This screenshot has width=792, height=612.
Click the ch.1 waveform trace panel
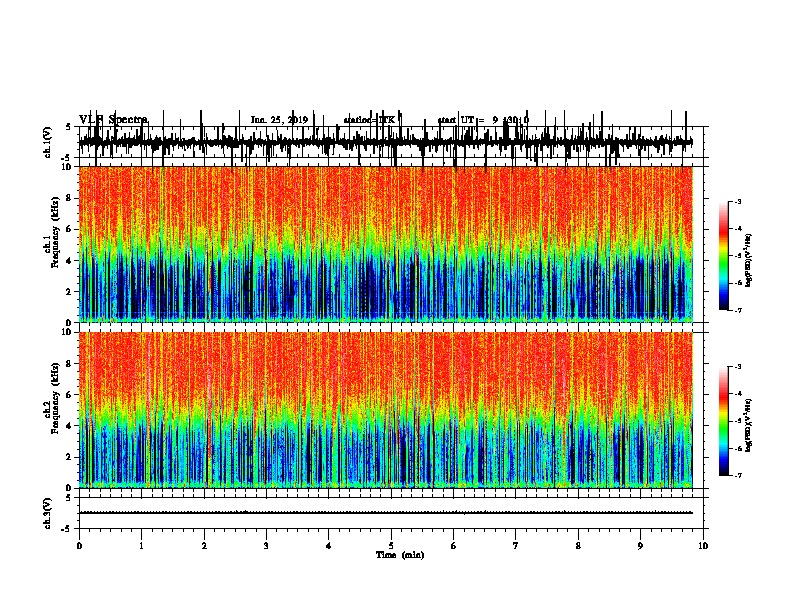point(393,142)
